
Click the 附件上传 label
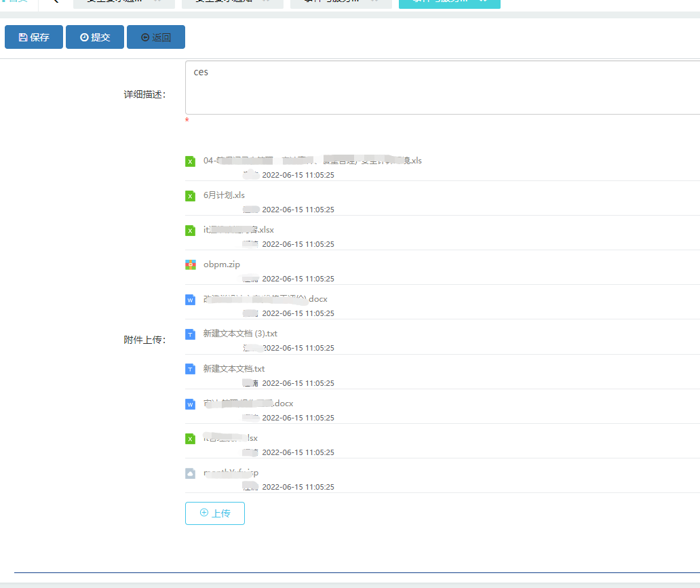pyautogui.click(x=144, y=340)
